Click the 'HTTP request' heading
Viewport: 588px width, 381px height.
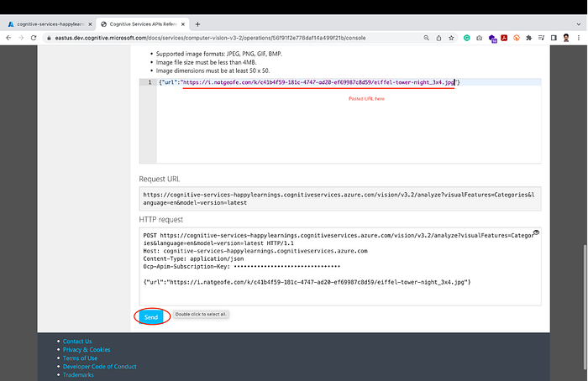pyautogui.click(x=161, y=220)
